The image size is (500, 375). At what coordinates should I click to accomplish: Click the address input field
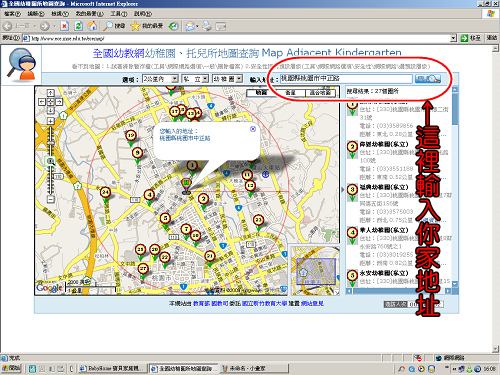click(x=346, y=79)
